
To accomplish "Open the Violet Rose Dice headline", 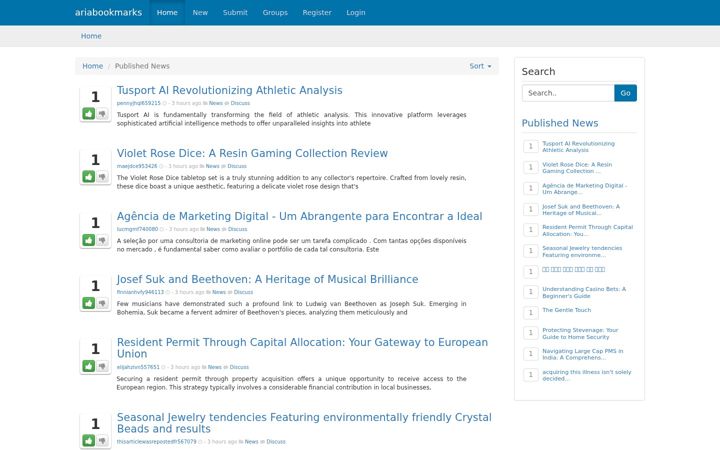I will 252,153.
